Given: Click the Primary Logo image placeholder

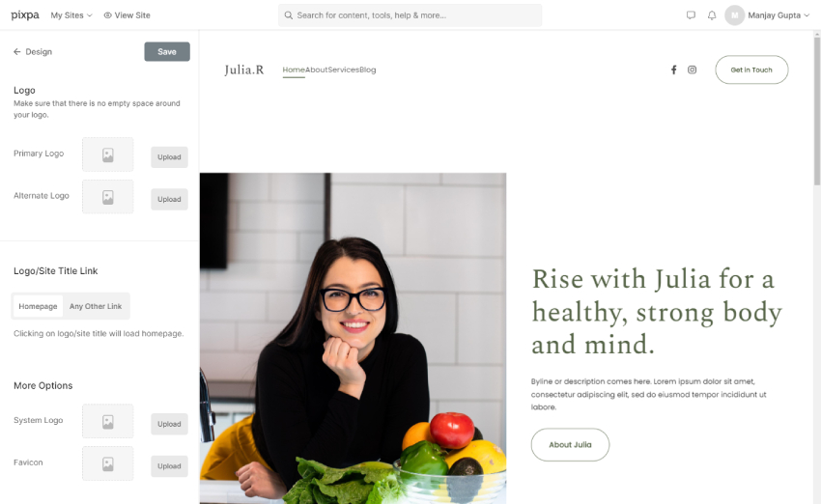Looking at the screenshot, I should pyautogui.click(x=108, y=154).
